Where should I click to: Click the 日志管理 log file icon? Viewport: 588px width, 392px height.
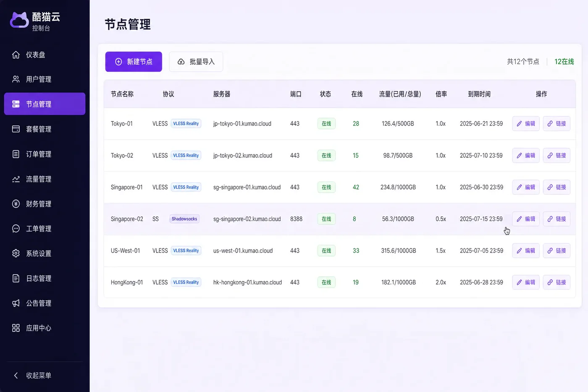tap(16, 278)
